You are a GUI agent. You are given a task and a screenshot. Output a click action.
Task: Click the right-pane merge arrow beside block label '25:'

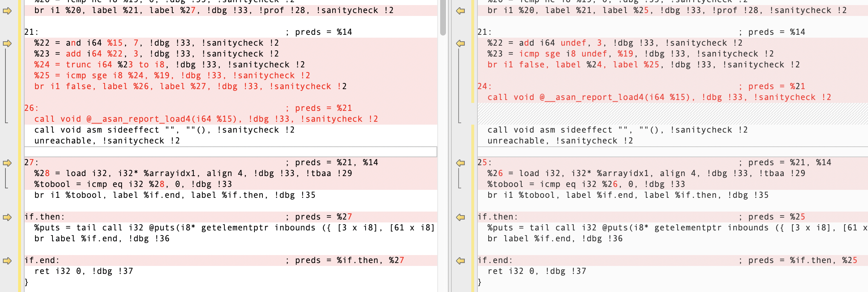click(x=460, y=163)
